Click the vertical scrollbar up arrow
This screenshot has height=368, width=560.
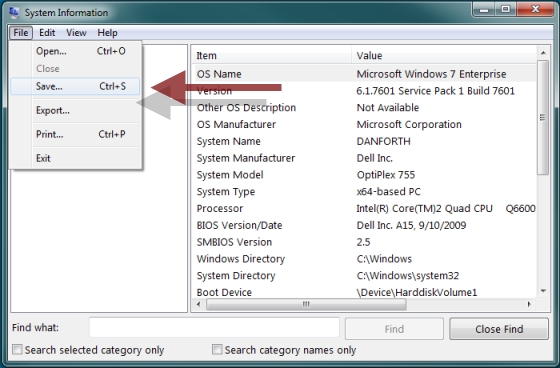coord(543,53)
